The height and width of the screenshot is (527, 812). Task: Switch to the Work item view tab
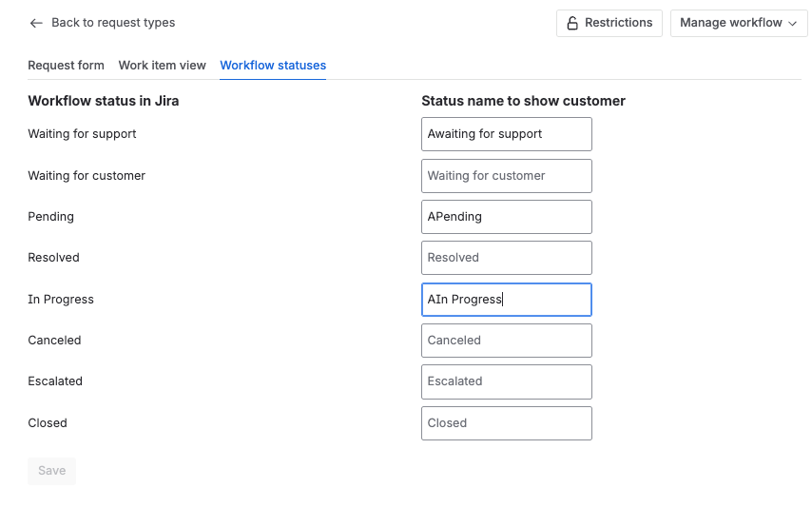pos(162,66)
